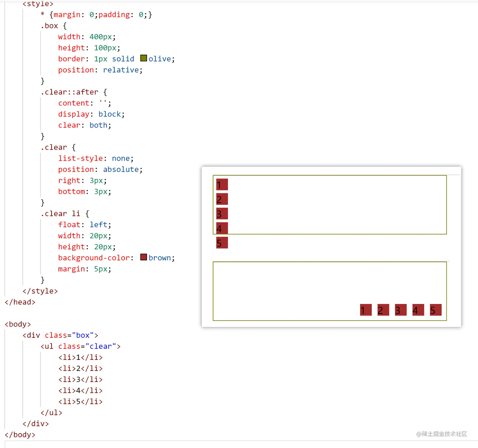The width and height of the screenshot is (478, 448).
Task: Click brown box 3 in the upper preview
Action: pos(222,214)
